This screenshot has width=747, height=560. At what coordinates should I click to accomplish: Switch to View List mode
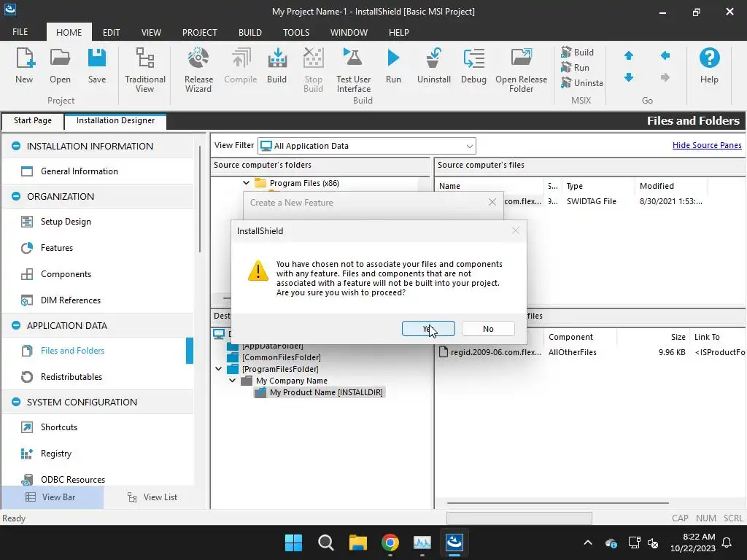click(152, 497)
